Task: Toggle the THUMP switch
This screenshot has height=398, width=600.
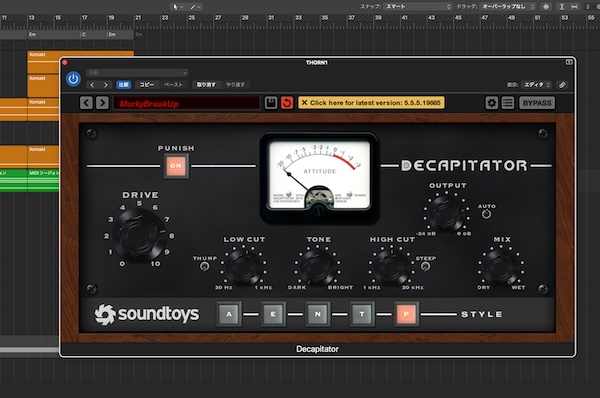Action: tap(205, 266)
